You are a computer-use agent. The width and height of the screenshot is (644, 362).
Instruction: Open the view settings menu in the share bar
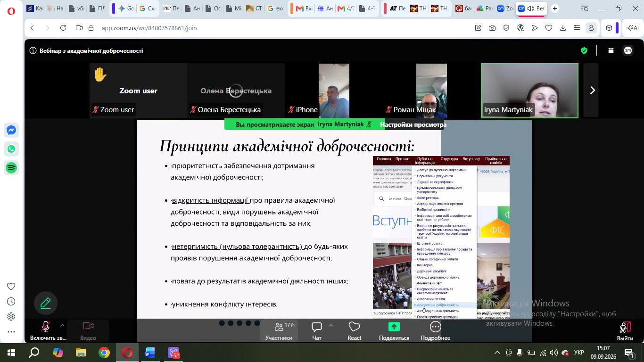coord(413,124)
